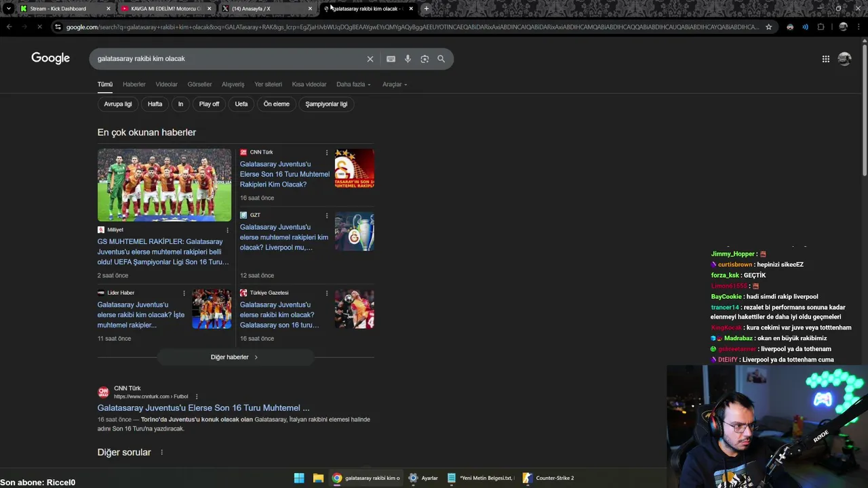
Task: Switch to Counter-Strike 2 in taskbar
Action: click(548, 479)
